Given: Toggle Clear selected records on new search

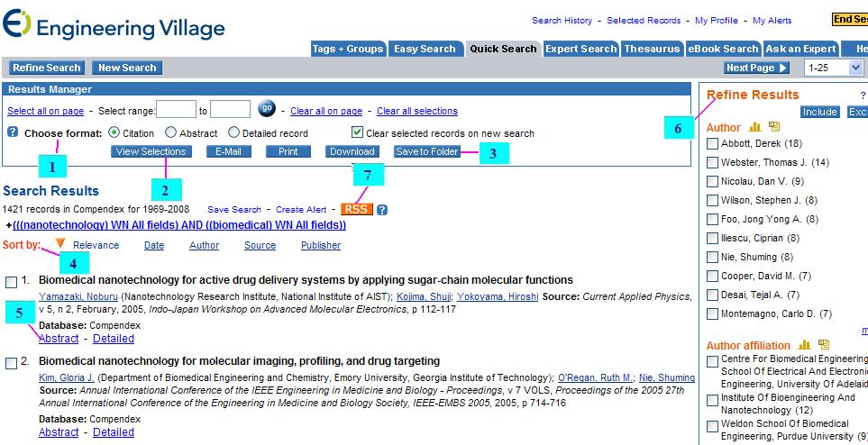Looking at the screenshot, I should [357, 132].
